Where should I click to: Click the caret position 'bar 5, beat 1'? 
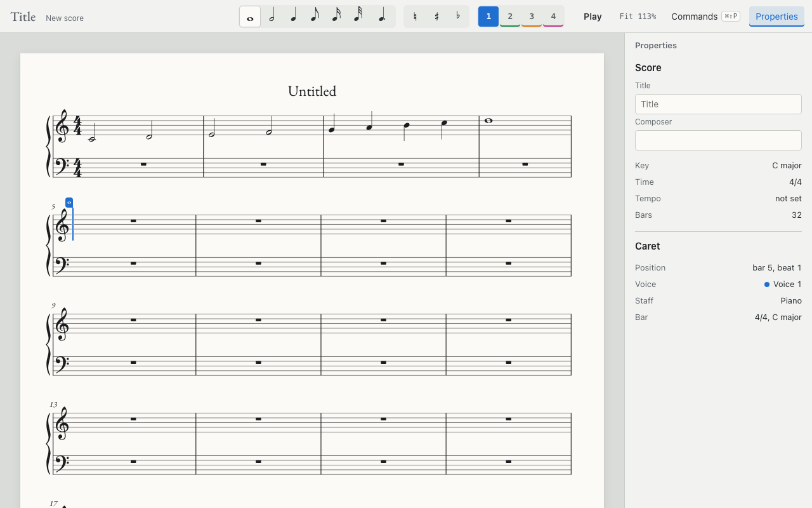point(777,268)
